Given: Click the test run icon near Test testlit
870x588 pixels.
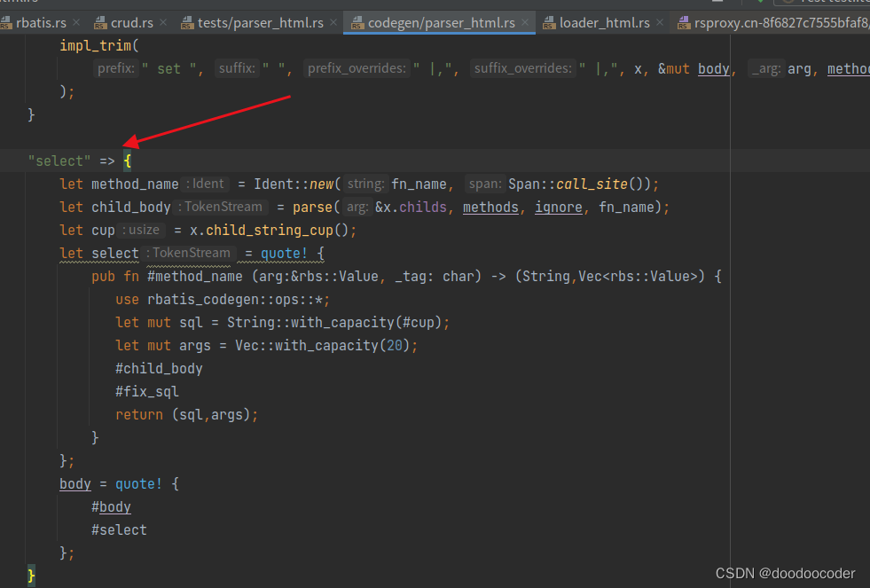Looking at the screenshot, I should point(788,3).
